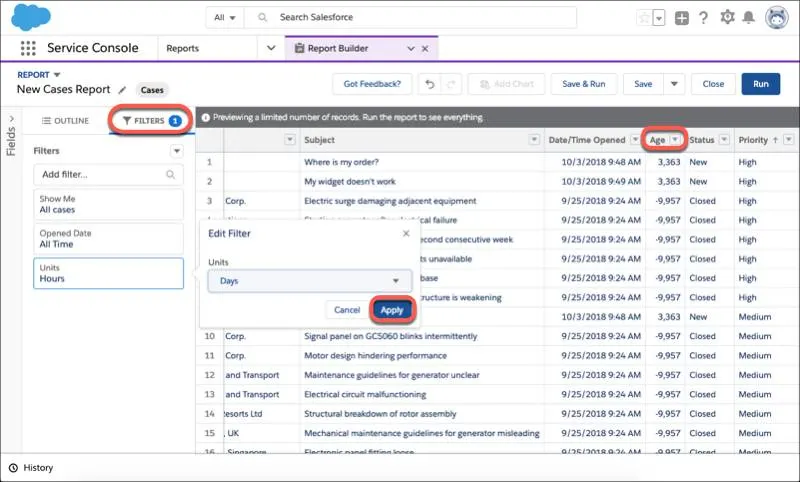Viewport: 800px width, 482px height.
Task: Click the Got Feedback? button
Action: [372, 84]
